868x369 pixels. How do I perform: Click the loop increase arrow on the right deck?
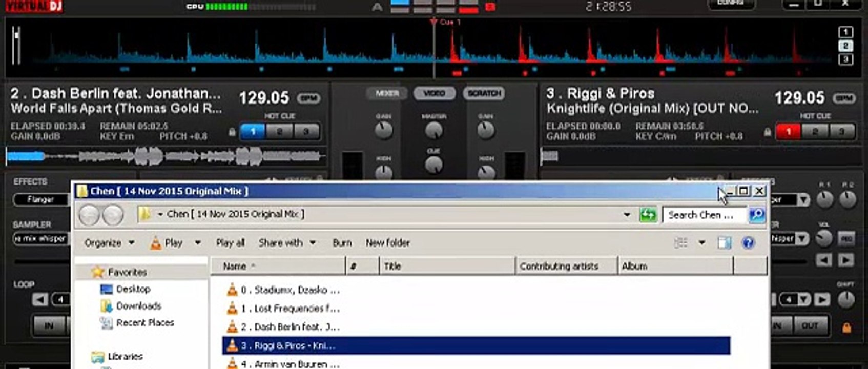[x=822, y=299]
